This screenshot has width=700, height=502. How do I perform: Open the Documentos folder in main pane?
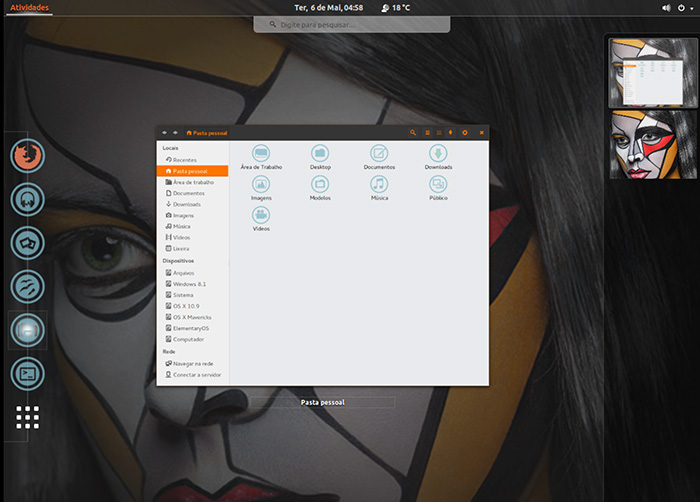[x=379, y=157]
